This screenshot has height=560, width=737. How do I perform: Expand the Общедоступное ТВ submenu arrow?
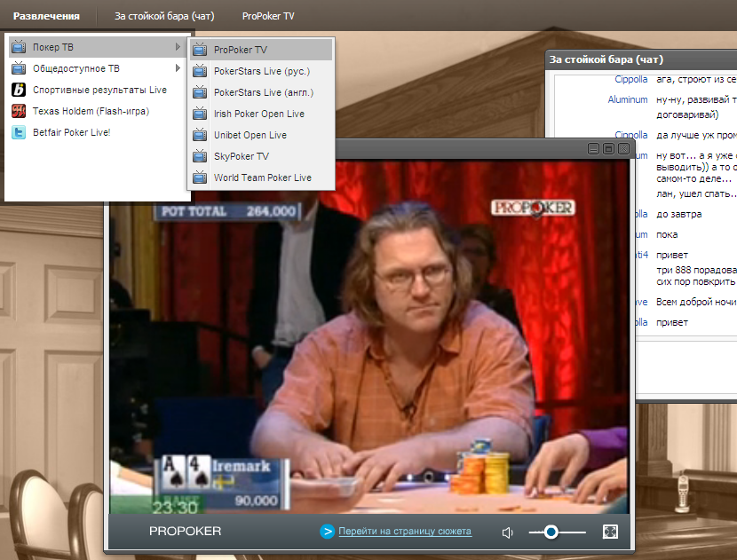click(x=178, y=68)
